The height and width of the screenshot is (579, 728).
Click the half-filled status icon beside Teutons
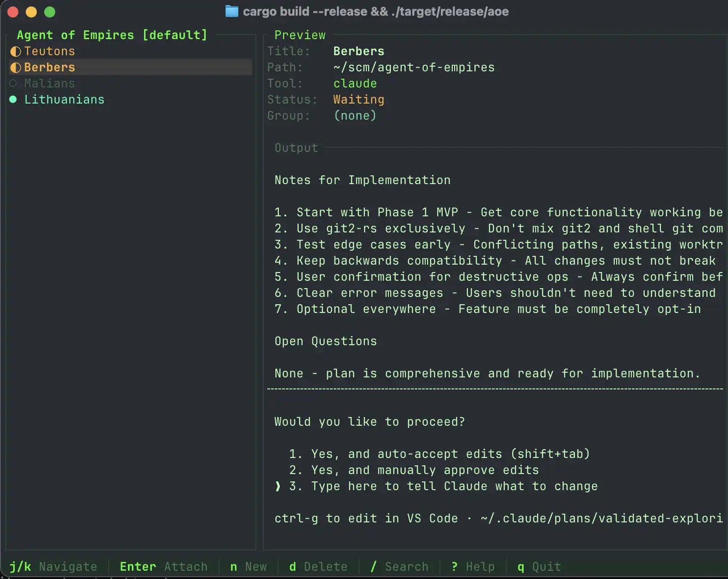pyautogui.click(x=16, y=52)
